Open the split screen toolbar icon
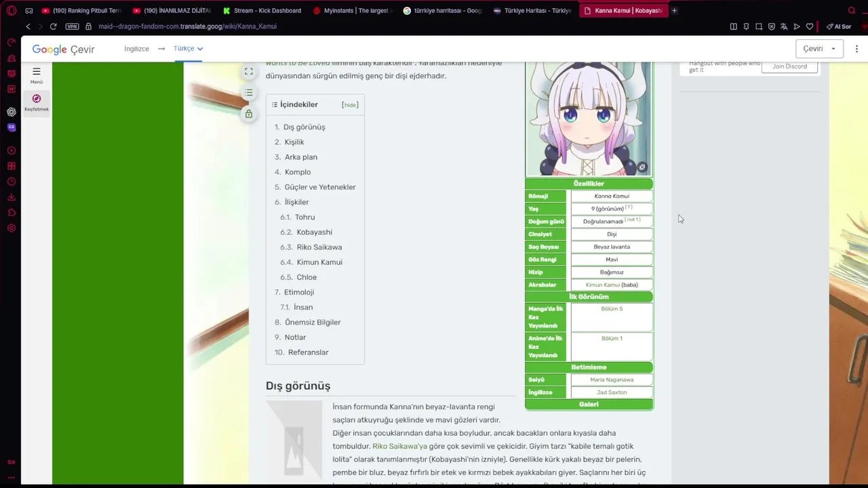 (733, 26)
